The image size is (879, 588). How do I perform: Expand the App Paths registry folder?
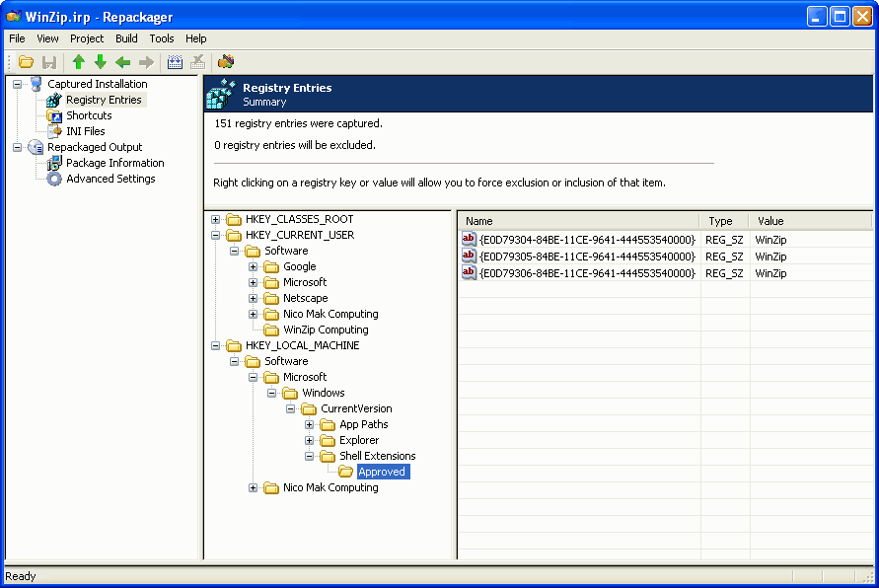[310, 424]
